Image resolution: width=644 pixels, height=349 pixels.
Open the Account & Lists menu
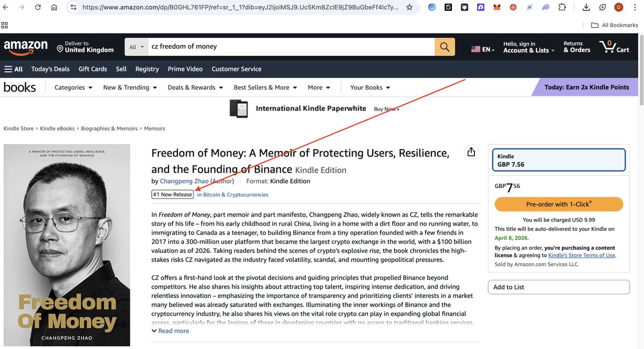tap(529, 47)
